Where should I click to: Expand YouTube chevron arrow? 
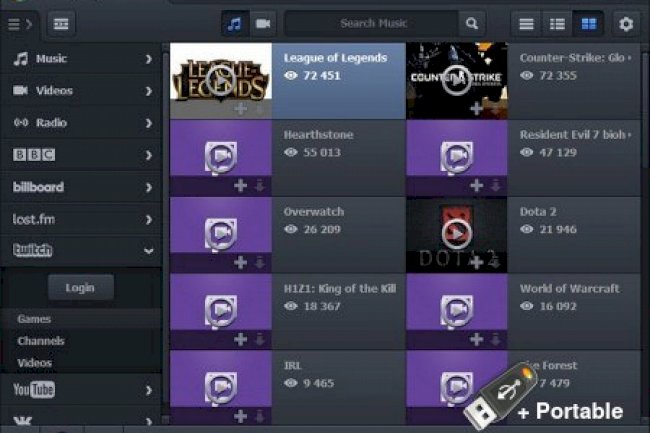tap(149, 390)
